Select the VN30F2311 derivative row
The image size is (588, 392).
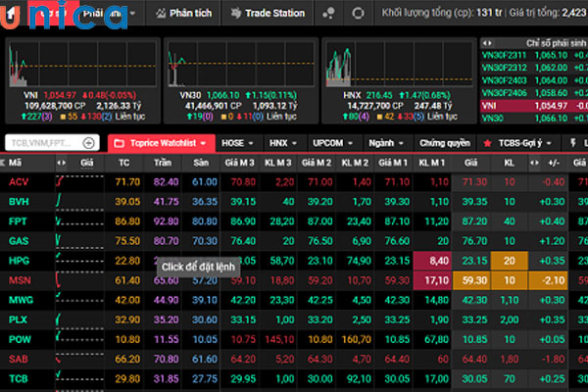pos(507,57)
